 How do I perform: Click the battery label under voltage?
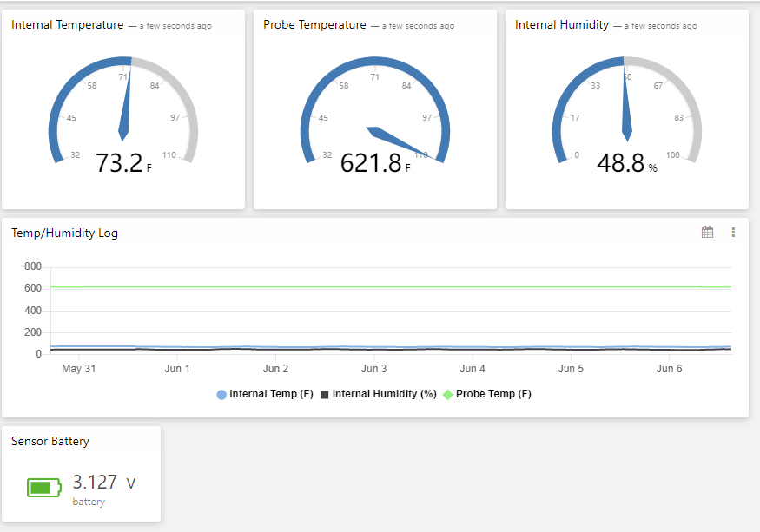(x=89, y=502)
